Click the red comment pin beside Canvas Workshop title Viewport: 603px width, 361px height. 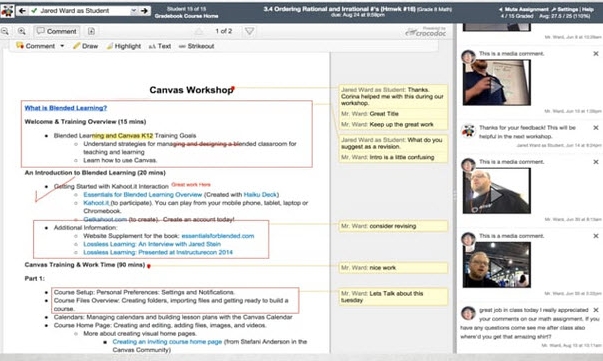233,88
